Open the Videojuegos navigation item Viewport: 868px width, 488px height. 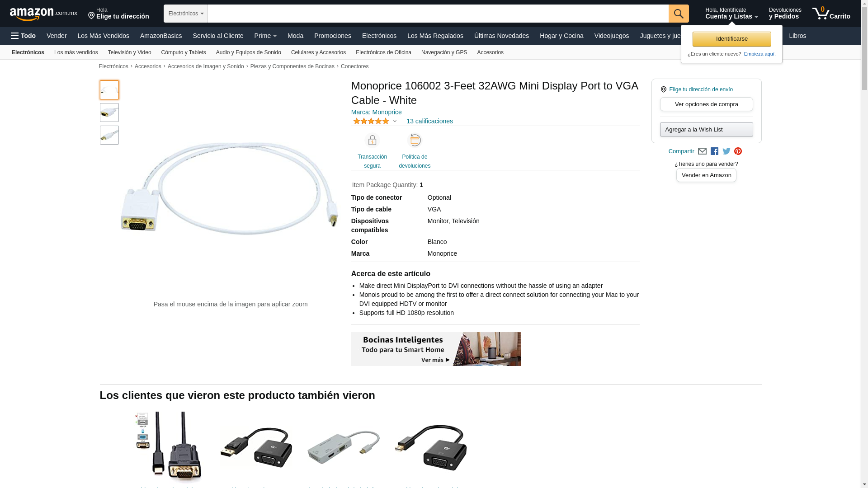611,36
